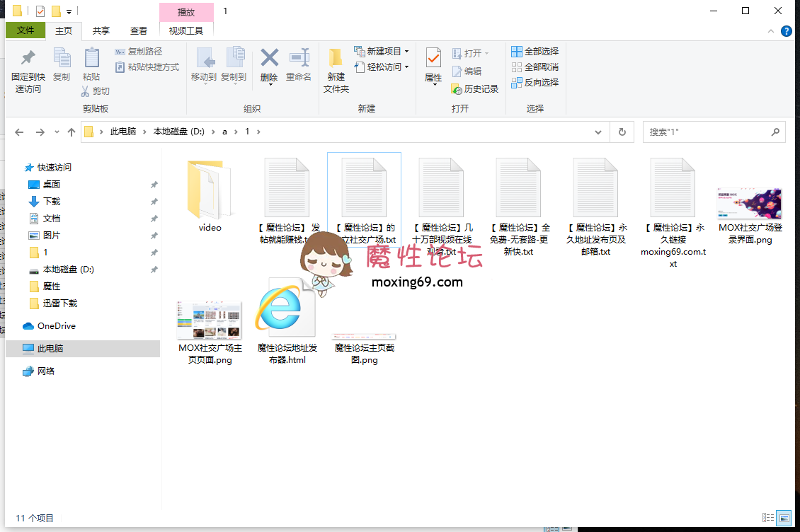Screen dimensions: 800x532
Task: Click the blue help question mark icon
Action: [x=787, y=31]
